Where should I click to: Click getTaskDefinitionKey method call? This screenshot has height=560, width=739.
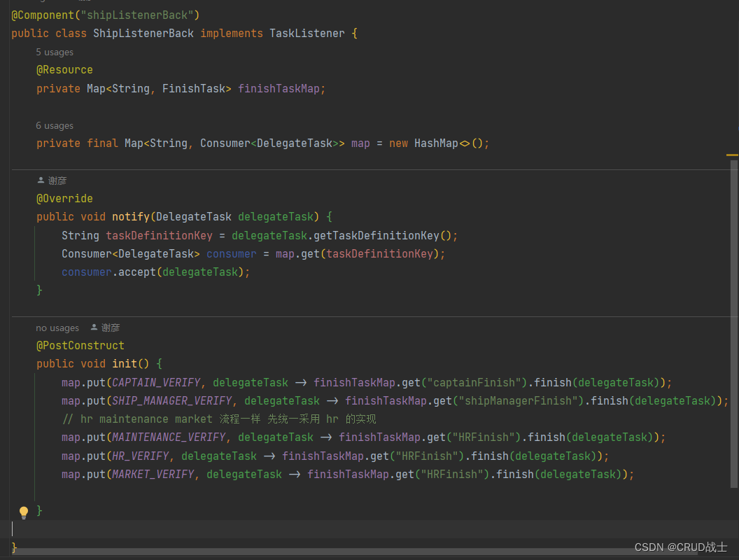coord(382,235)
